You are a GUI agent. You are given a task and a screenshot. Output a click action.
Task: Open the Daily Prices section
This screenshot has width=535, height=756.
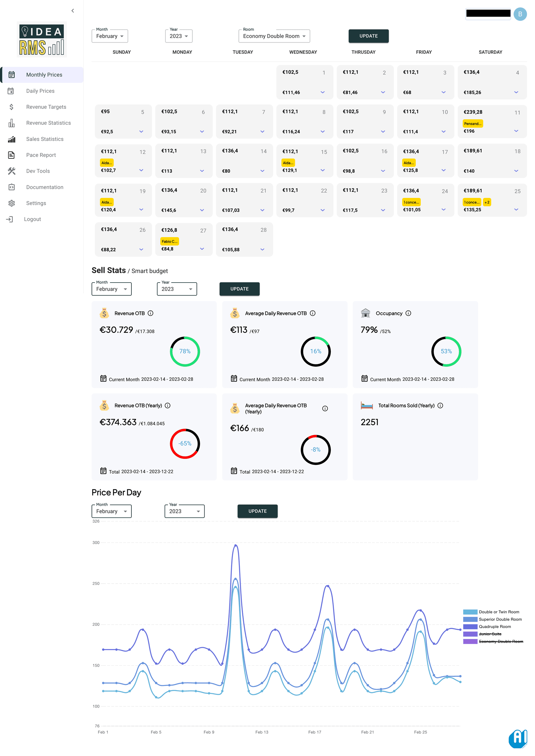click(x=40, y=91)
